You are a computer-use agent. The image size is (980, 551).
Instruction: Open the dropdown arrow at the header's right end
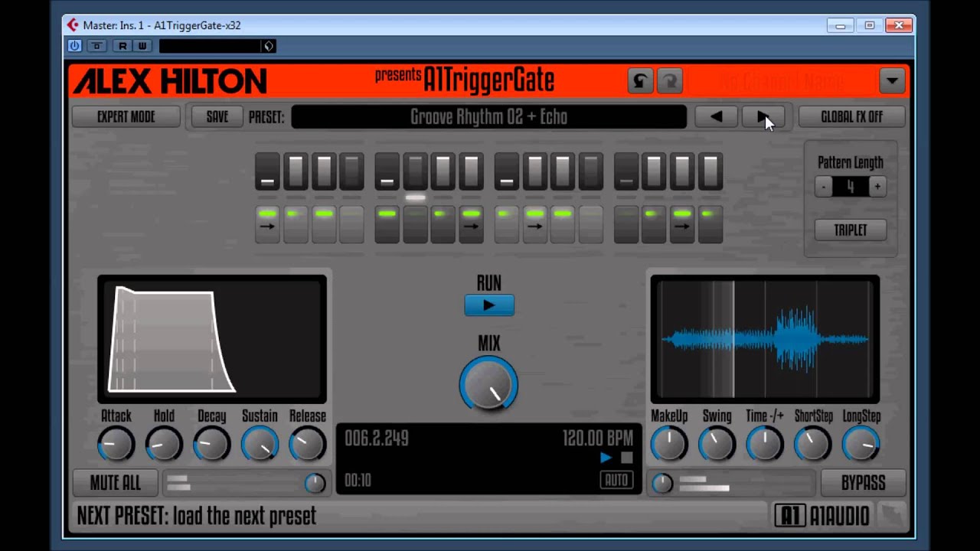[892, 80]
